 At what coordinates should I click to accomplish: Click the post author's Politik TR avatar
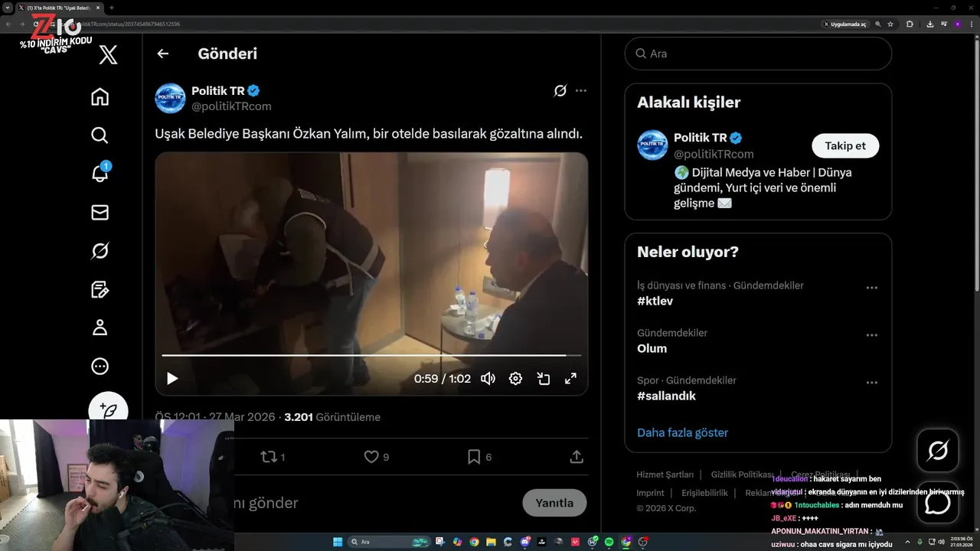(170, 99)
